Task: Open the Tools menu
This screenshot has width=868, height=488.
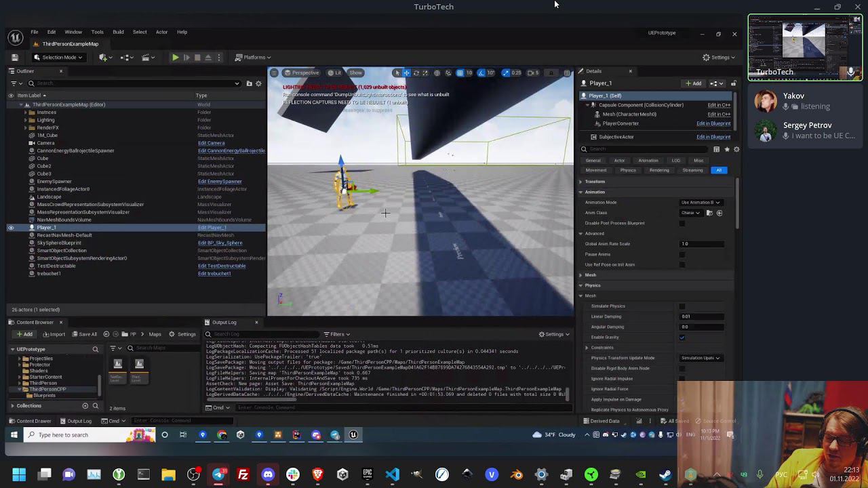Action: (x=97, y=32)
